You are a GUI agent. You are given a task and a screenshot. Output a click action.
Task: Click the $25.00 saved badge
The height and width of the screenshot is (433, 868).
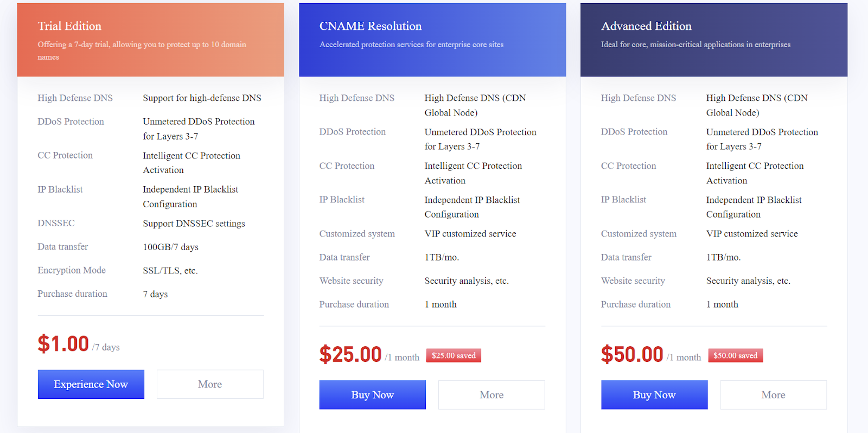(x=454, y=355)
